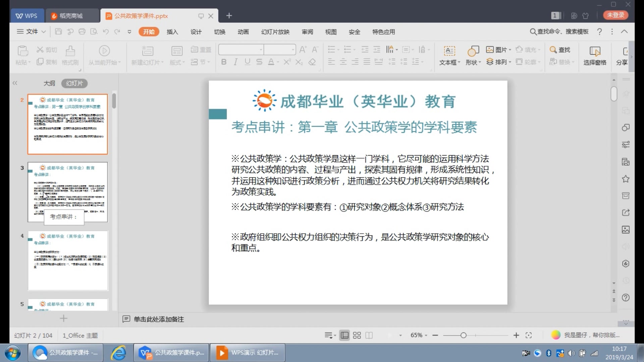Screen dimensions: 644x362
Task: Fit slide to window icon
Action: coord(529,335)
